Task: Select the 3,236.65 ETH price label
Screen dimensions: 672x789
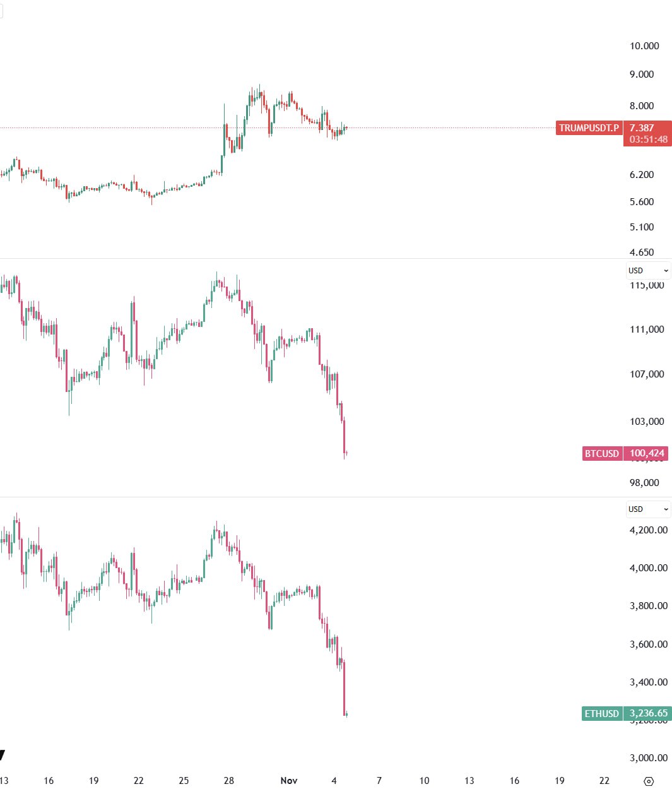Action: tap(648, 713)
